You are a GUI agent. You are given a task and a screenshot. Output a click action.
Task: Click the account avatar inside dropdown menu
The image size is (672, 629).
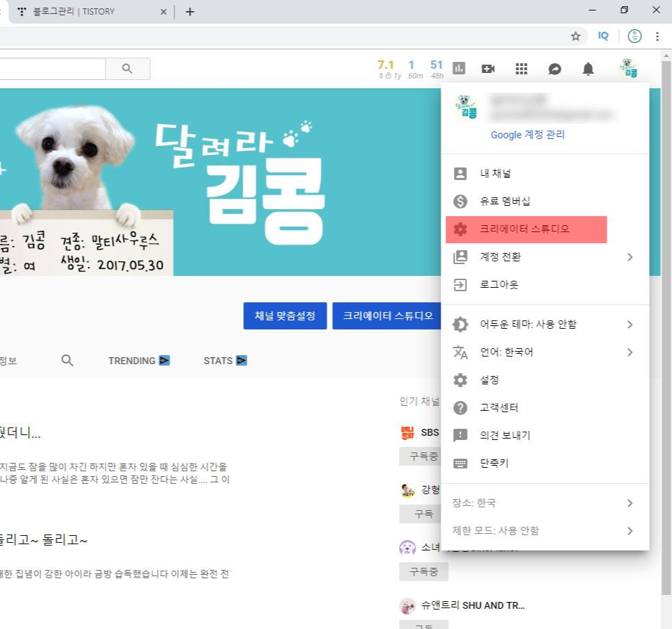coord(466,107)
